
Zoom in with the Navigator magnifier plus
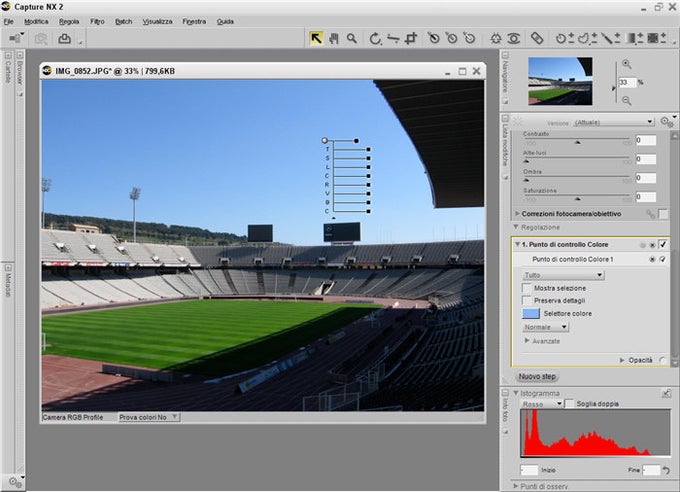(x=627, y=64)
